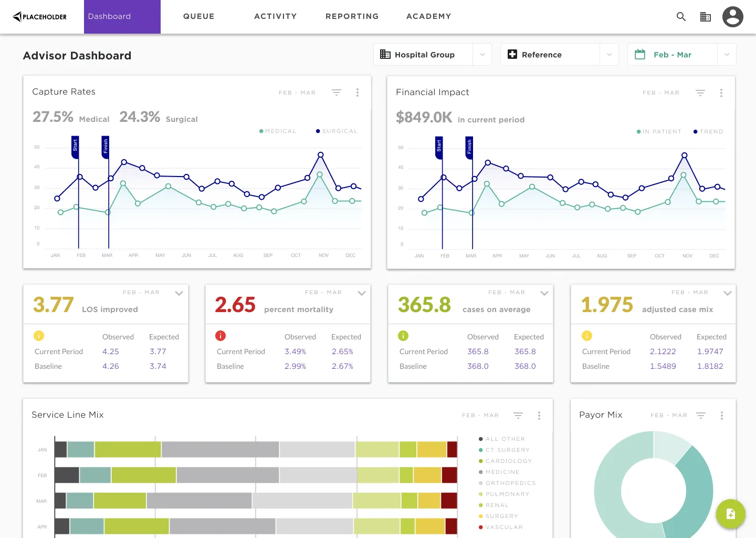Click FEB - MAR label in Financial Impact
756x538 pixels.
point(661,93)
